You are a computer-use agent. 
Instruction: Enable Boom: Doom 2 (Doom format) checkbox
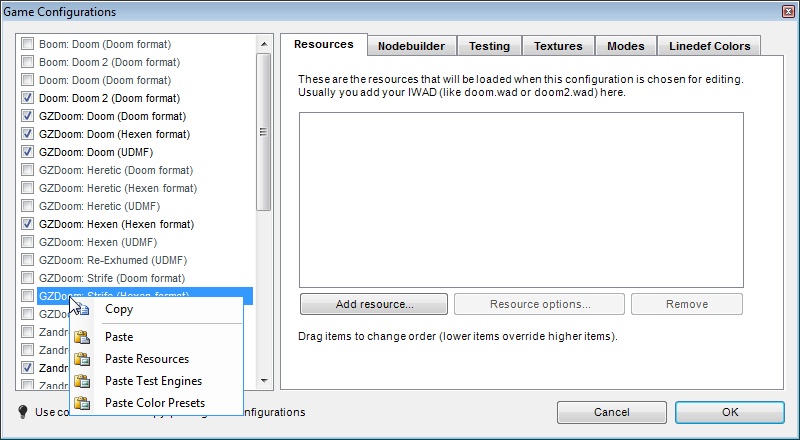28,62
